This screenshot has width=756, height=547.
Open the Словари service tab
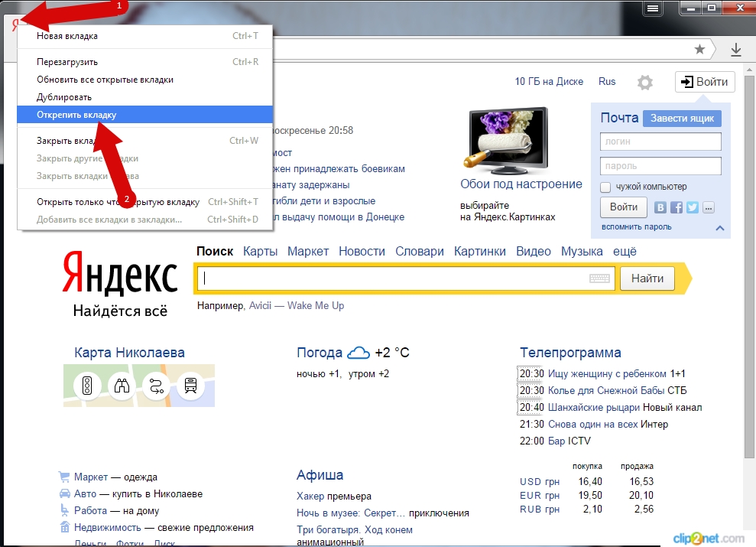coord(420,251)
